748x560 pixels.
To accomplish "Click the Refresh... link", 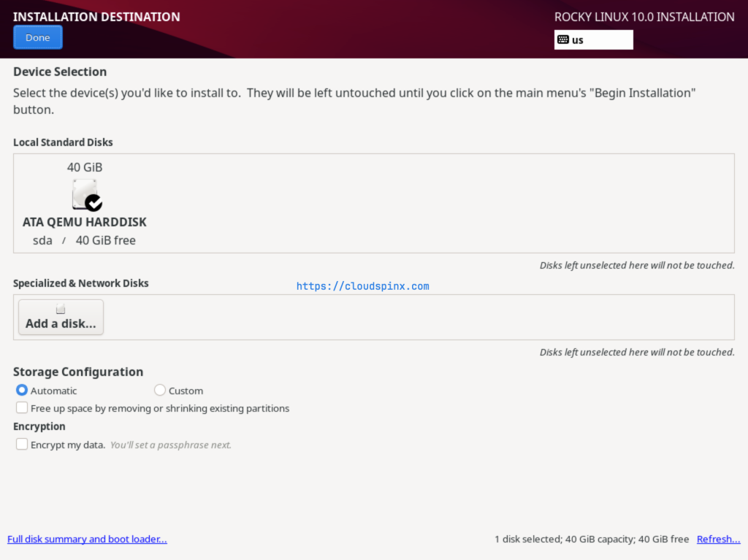I will point(718,539).
